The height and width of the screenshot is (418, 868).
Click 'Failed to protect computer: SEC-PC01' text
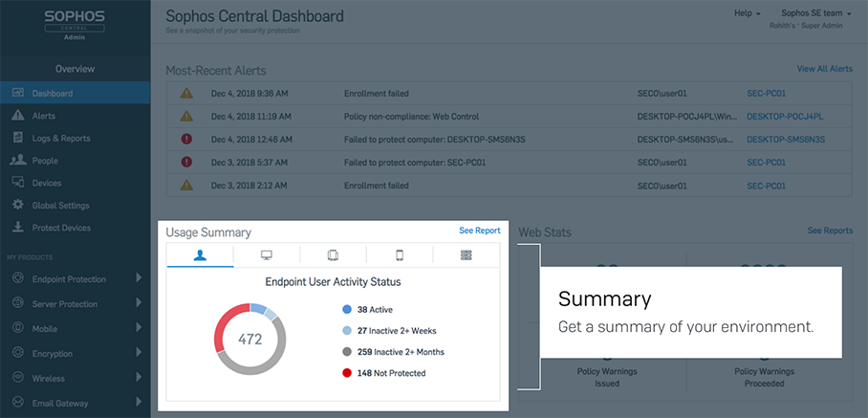415,163
